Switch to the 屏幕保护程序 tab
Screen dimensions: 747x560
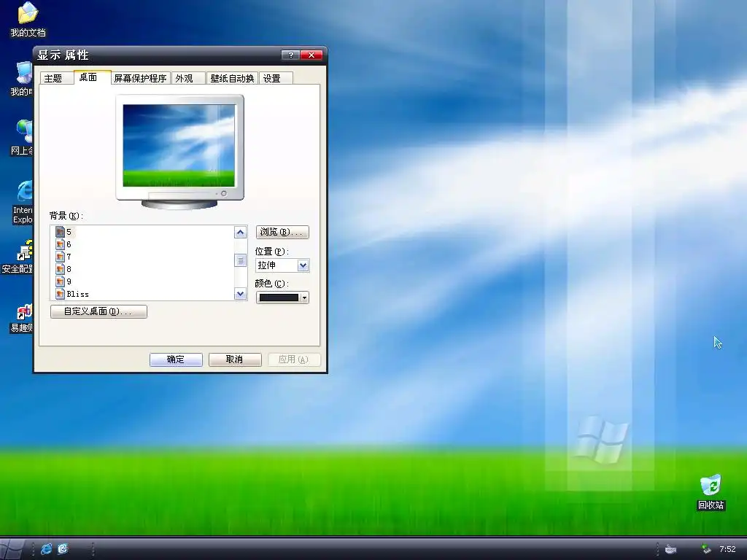[x=140, y=79]
